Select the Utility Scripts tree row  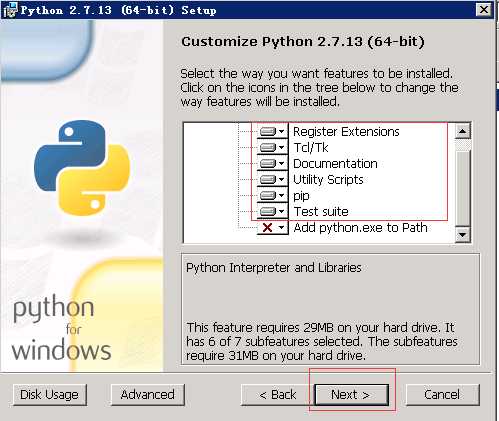[x=328, y=179]
